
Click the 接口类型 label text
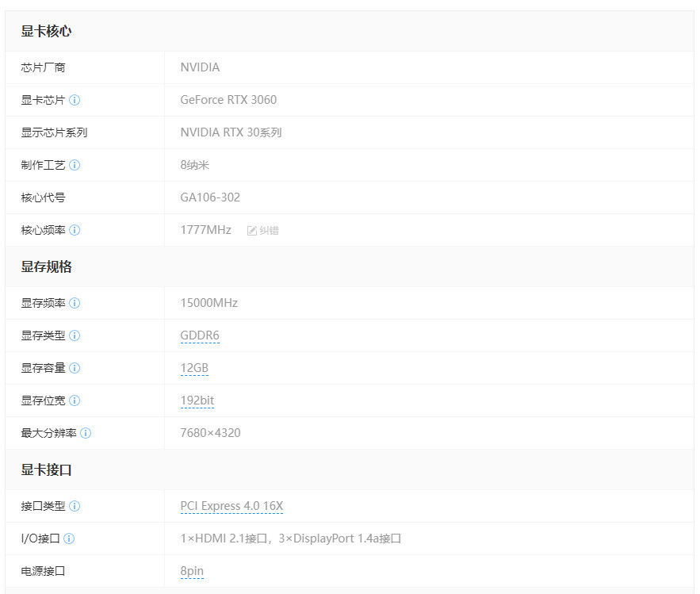click(x=43, y=506)
